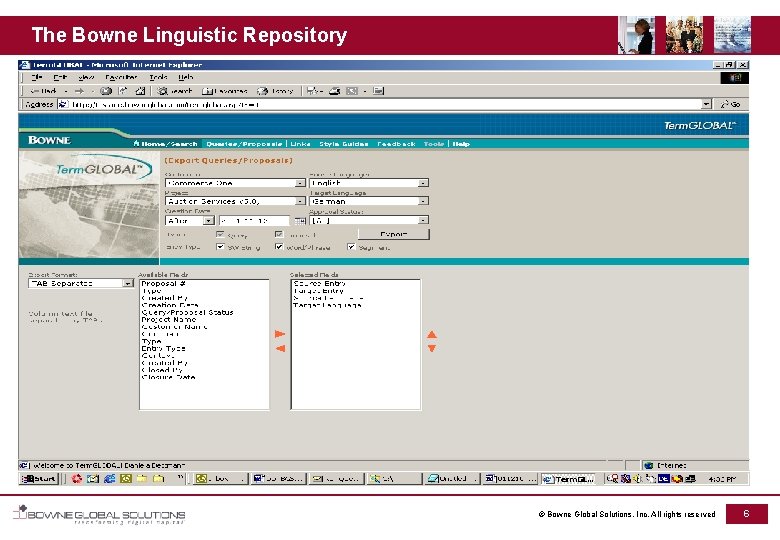The height and width of the screenshot is (540, 780).
Task: Open the View menu
Action: point(86,78)
